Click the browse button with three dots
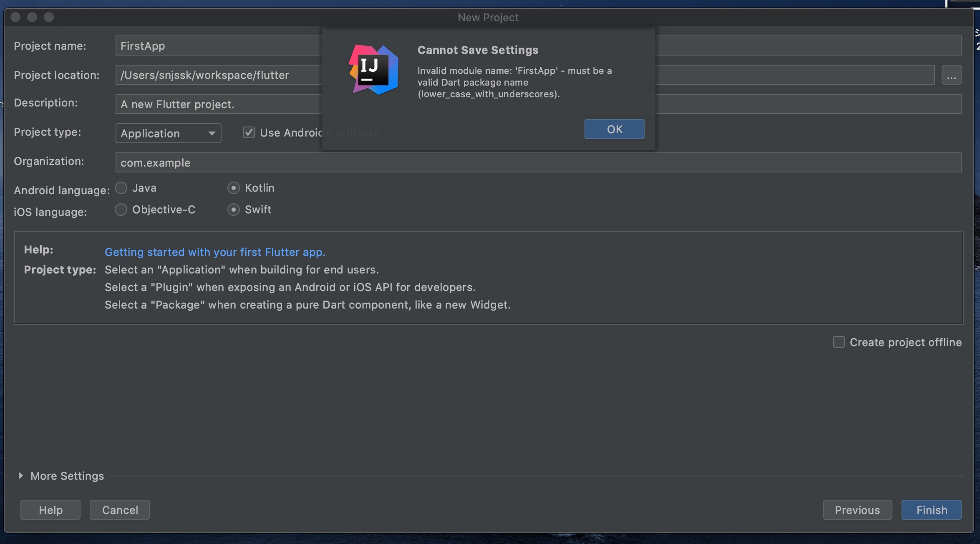 (x=951, y=75)
